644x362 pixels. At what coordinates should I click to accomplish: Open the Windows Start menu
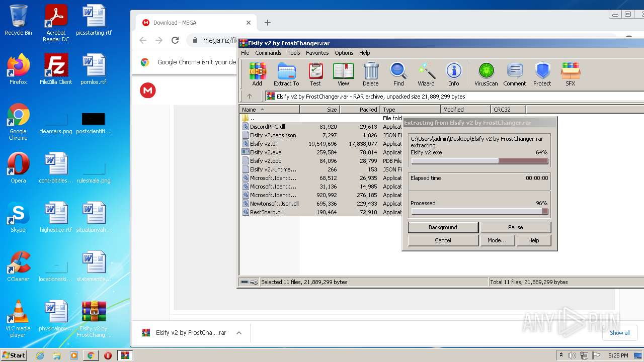pos(14,355)
